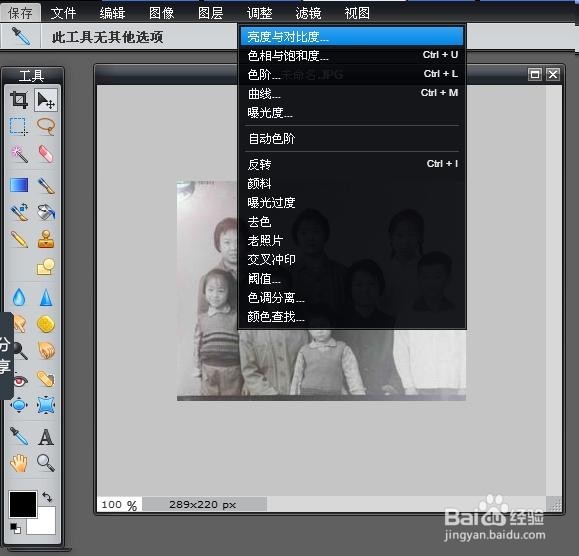The height and width of the screenshot is (556, 579).
Task: Choose 曲线 from the menu
Action: (x=352, y=94)
